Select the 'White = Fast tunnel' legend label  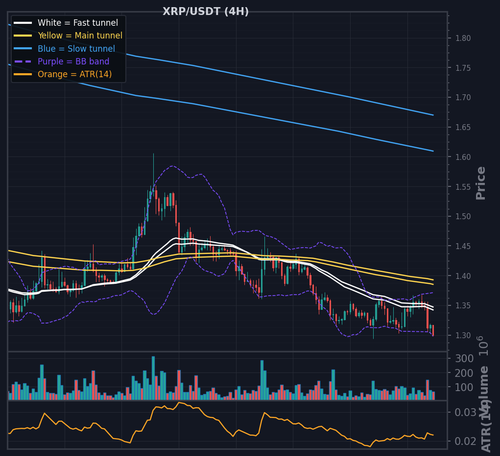click(78, 23)
